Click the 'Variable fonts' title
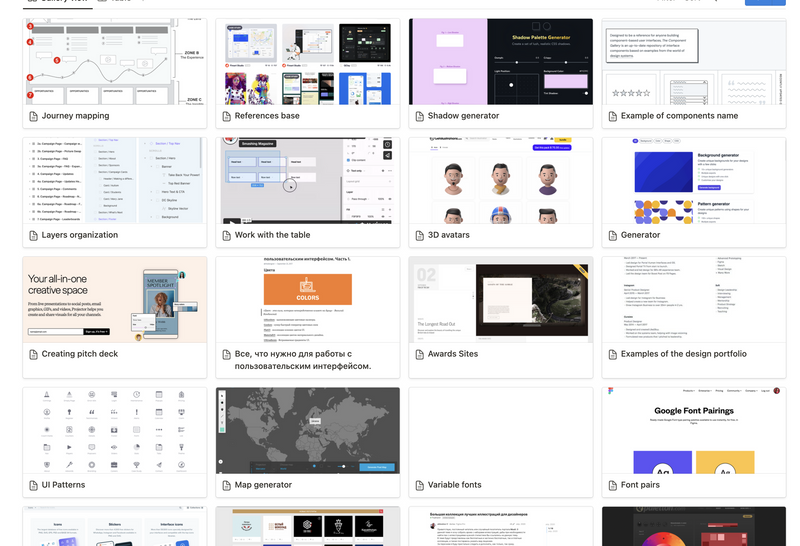 tap(455, 485)
